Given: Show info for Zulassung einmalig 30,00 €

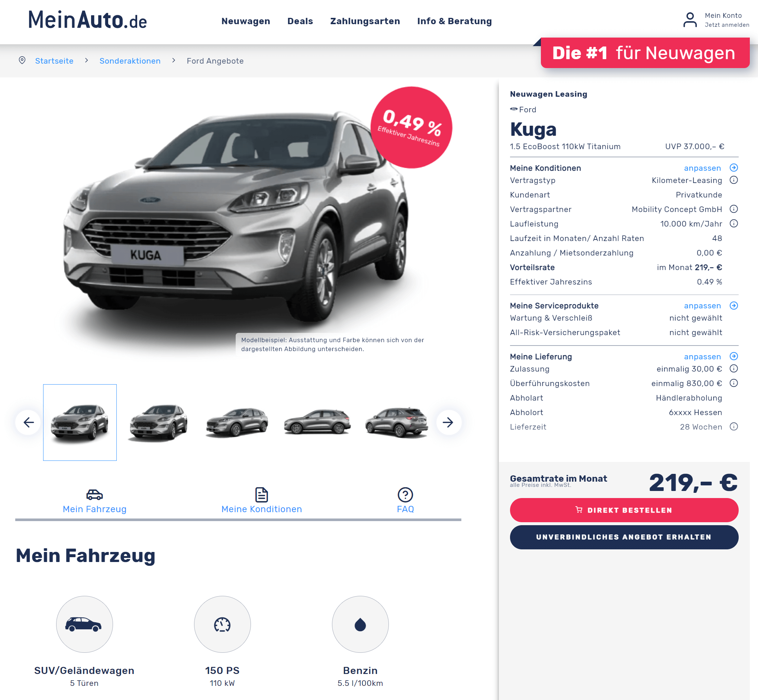Looking at the screenshot, I should (x=733, y=369).
